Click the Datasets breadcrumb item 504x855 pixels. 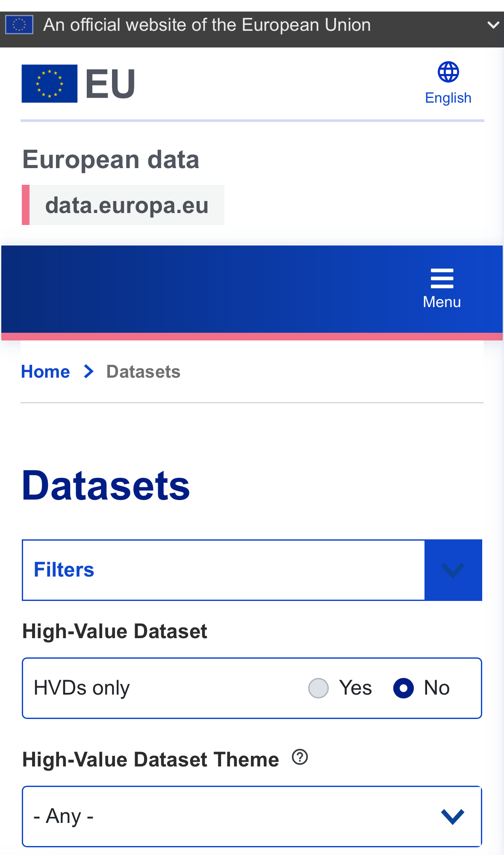click(143, 372)
